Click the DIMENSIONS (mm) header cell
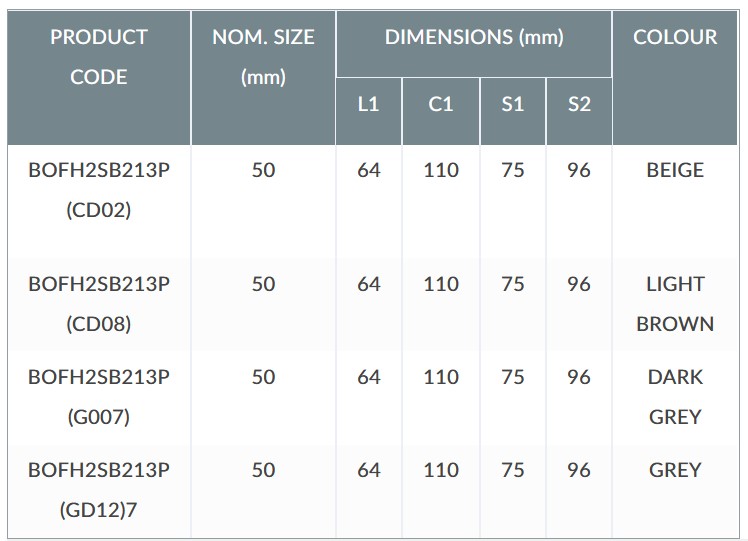The image size is (748, 541). coord(474,43)
